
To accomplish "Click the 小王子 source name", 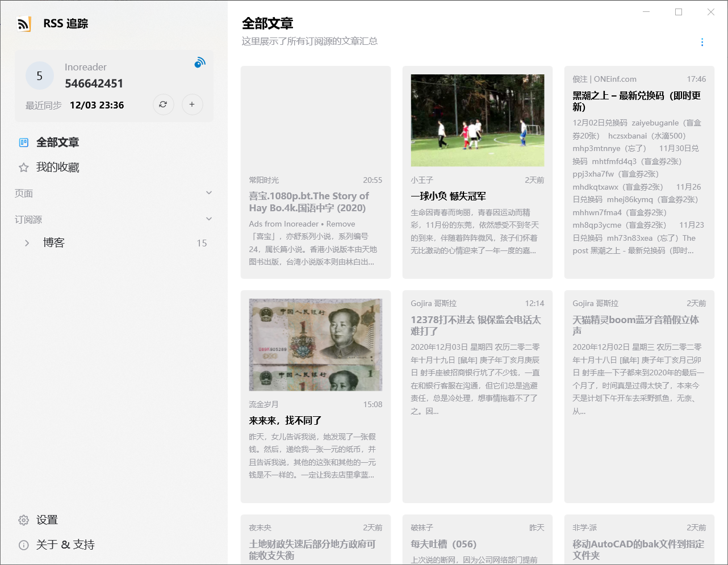I will point(422,180).
